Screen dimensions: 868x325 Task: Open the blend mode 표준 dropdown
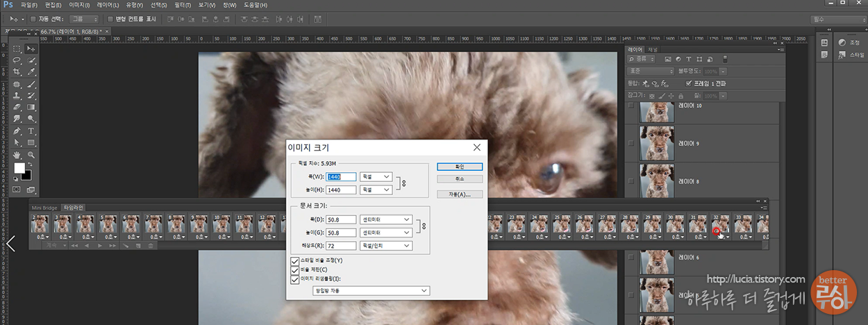pos(651,71)
